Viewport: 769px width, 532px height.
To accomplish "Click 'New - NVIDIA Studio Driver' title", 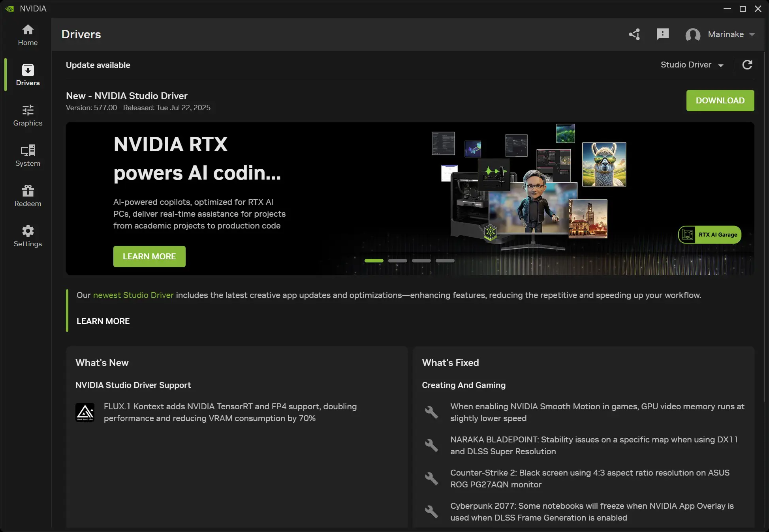I will 127,96.
